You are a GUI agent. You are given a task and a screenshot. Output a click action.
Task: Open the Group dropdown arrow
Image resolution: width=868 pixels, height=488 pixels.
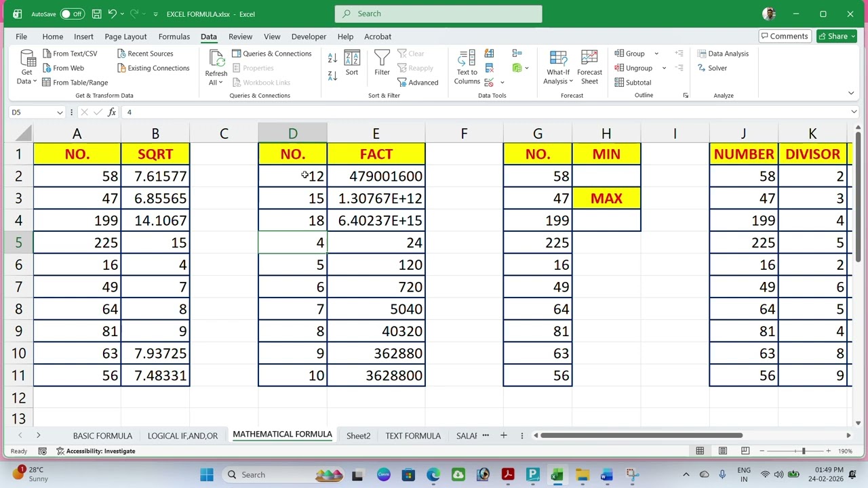click(656, 54)
